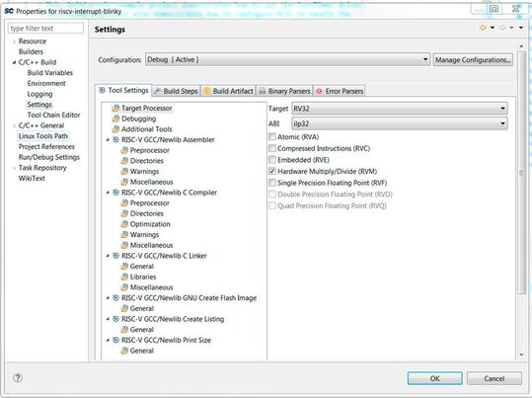Click Assembler Warnings icon

tap(124, 171)
